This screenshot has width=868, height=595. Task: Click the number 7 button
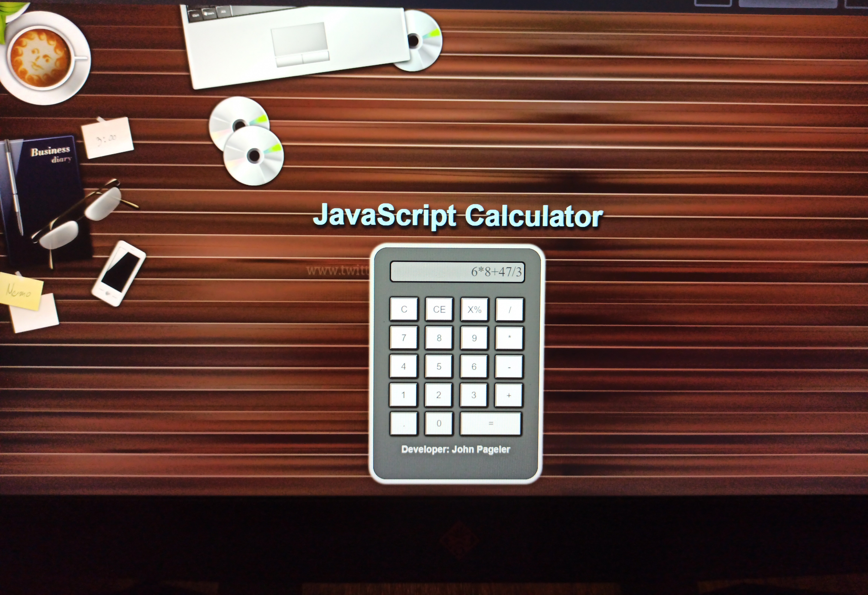click(x=403, y=337)
